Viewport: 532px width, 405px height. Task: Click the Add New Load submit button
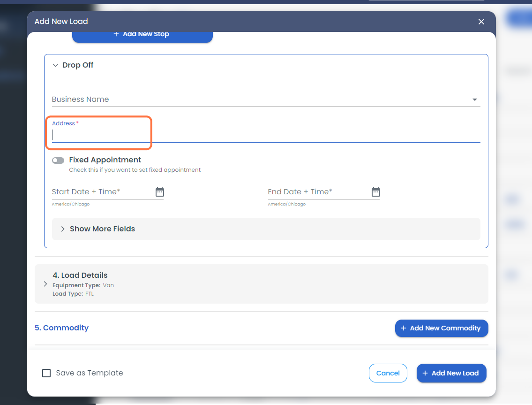point(451,373)
